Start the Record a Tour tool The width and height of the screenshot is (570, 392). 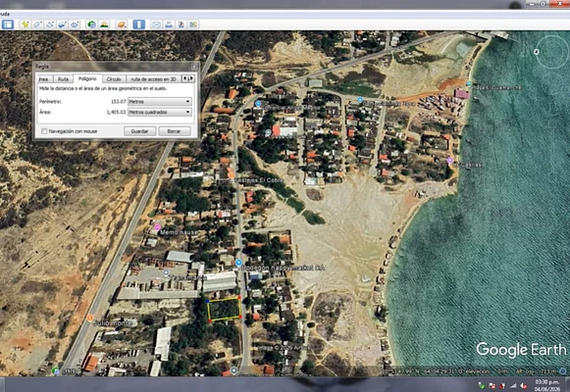tap(75, 24)
